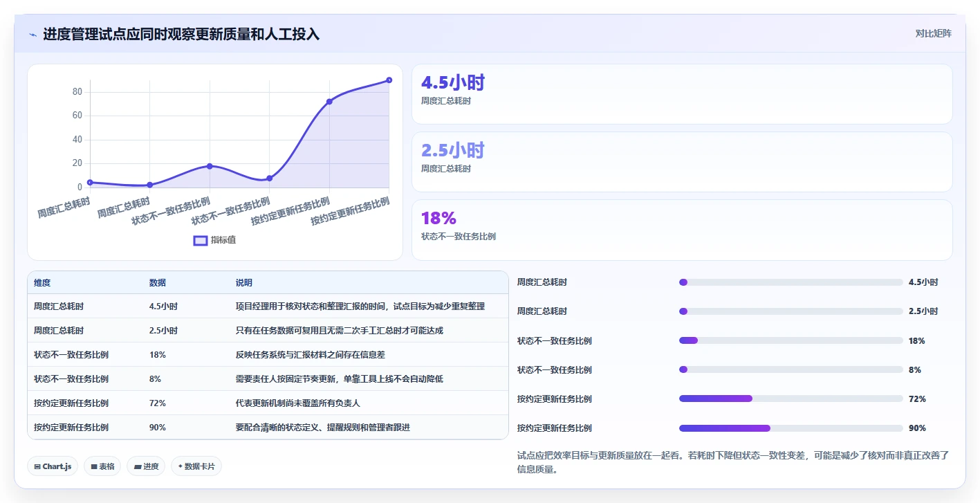Click the 80 tick on the chart's y-axis
This screenshot has width=980, height=503.
pyautogui.click(x=77, y=92)
